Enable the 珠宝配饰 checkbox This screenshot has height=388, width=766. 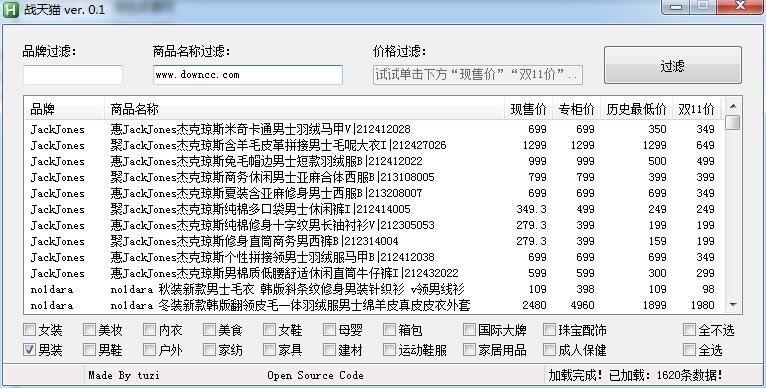click(x=549, y=330)
